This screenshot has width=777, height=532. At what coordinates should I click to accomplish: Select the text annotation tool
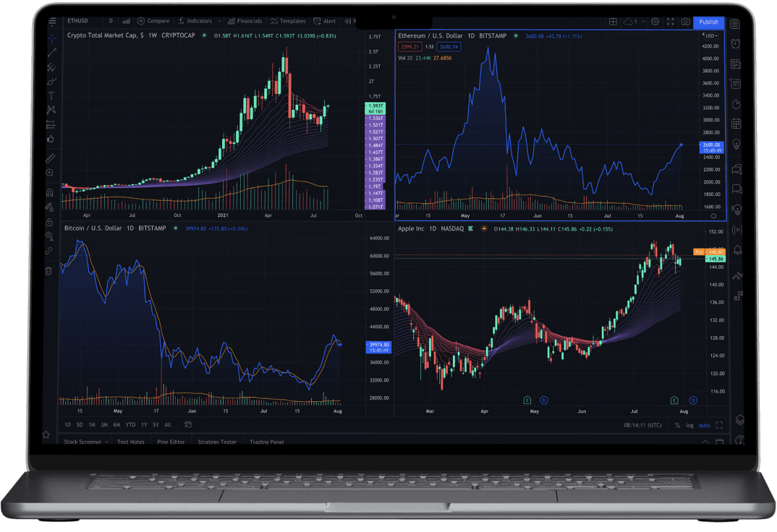tap(51, 95)
